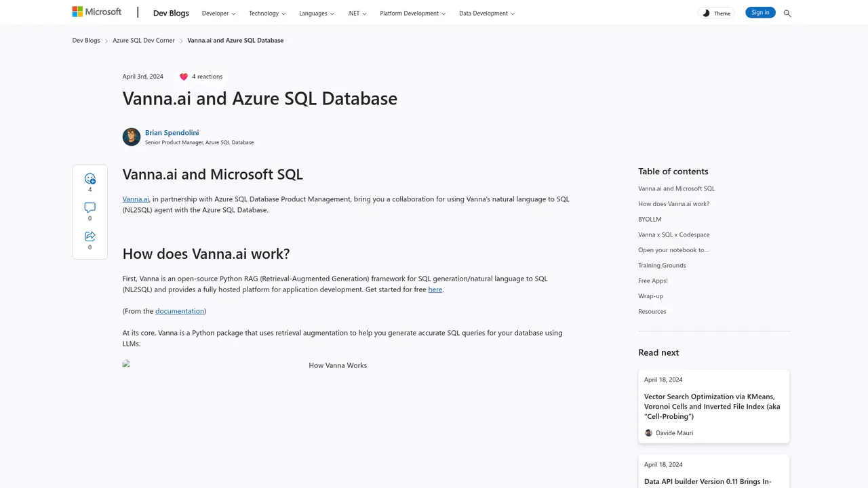
Task: Open the Languages dropdown menu
Action: click(317, 13)
